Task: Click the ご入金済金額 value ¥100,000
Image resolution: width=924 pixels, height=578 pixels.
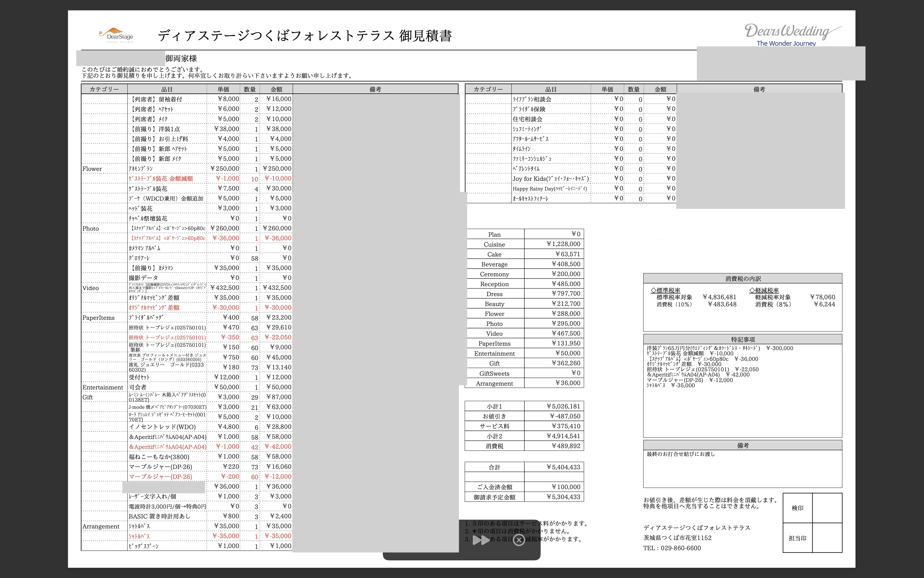Action: click(x=566, y=487)
